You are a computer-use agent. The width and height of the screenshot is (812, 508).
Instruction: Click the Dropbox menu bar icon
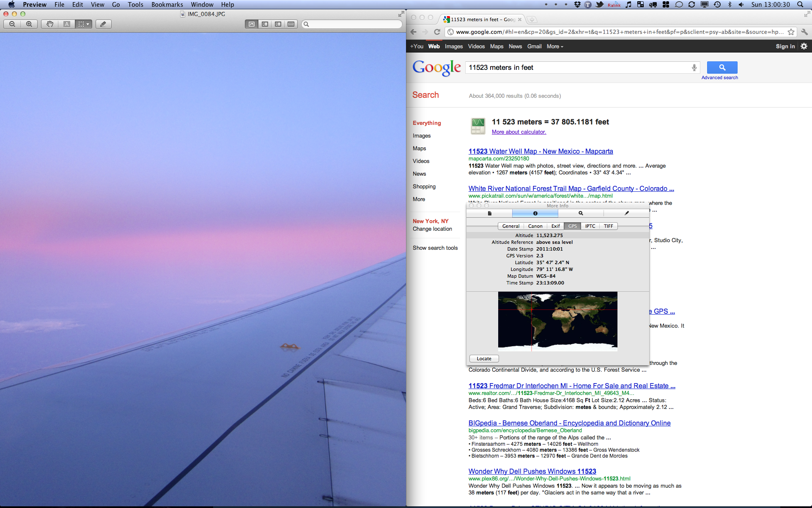point(577,4)
